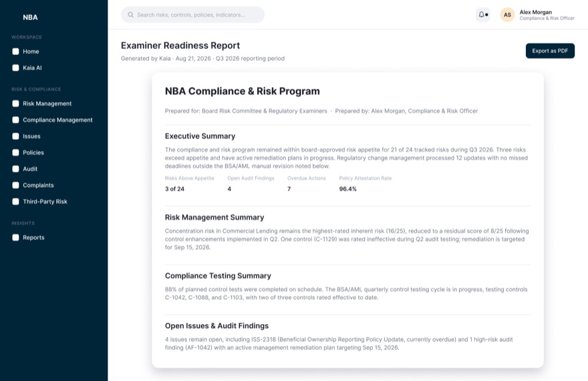Click the Compliance & Risk Officer role text

[547, 18]
